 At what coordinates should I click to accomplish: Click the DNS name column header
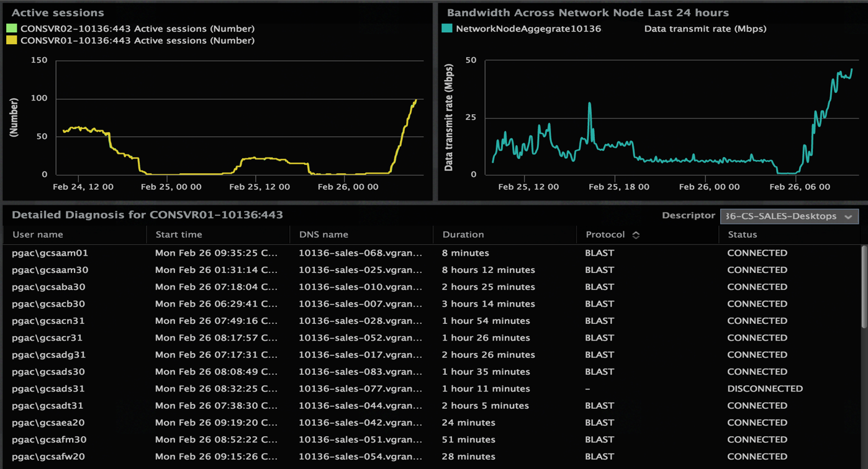click(323, 235)
